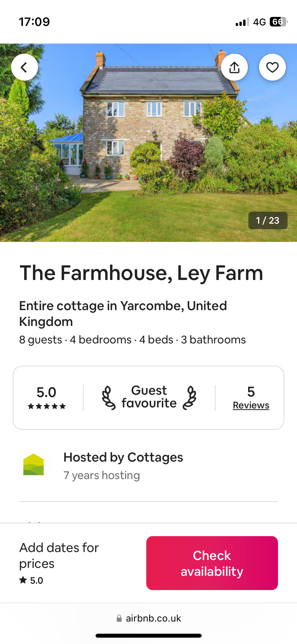Tap the airbnb.co.uk address bar
This screenshot has height=644, width=297.
(153, 618)
